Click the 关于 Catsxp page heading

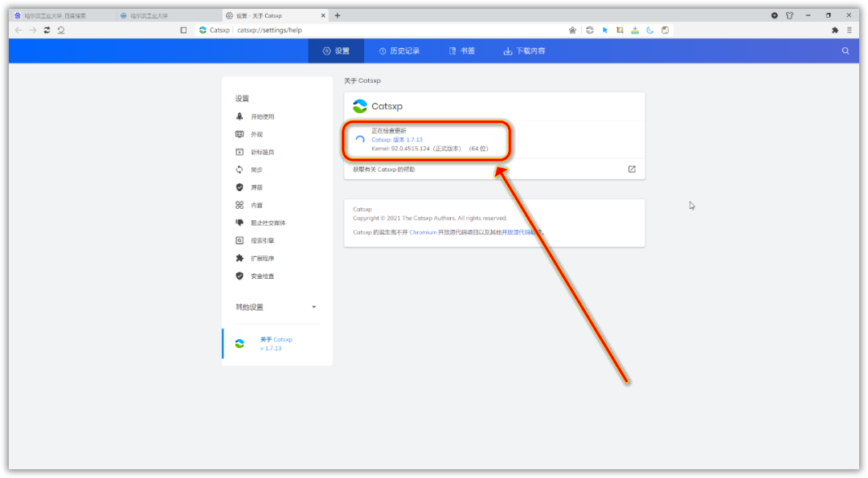tap(362, 81)
